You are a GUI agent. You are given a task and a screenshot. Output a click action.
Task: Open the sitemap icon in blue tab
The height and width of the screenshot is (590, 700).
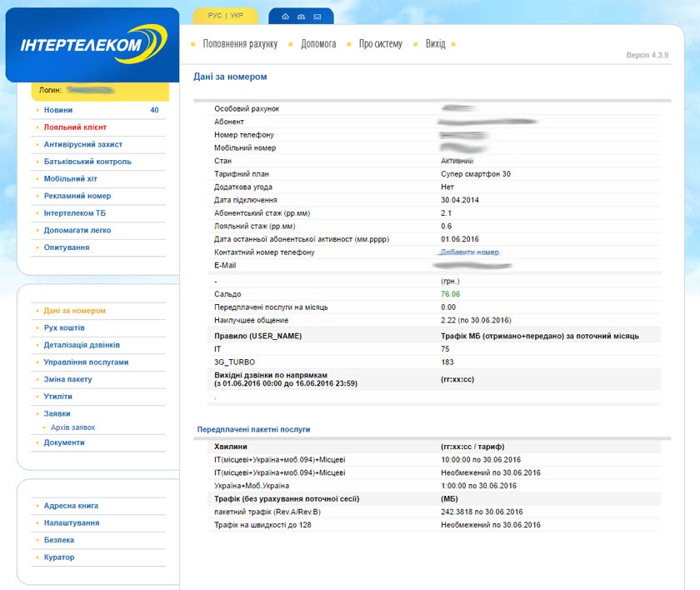(x=302, y=17)
